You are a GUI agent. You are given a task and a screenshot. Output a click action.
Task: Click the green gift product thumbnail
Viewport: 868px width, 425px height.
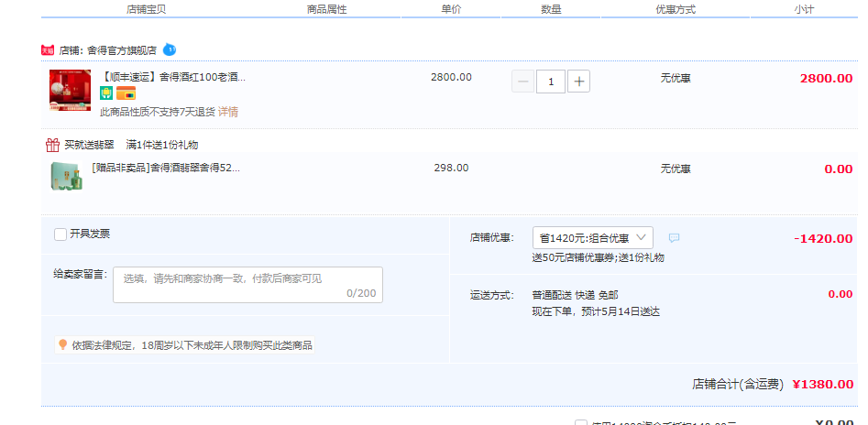(x=66, y=176)
